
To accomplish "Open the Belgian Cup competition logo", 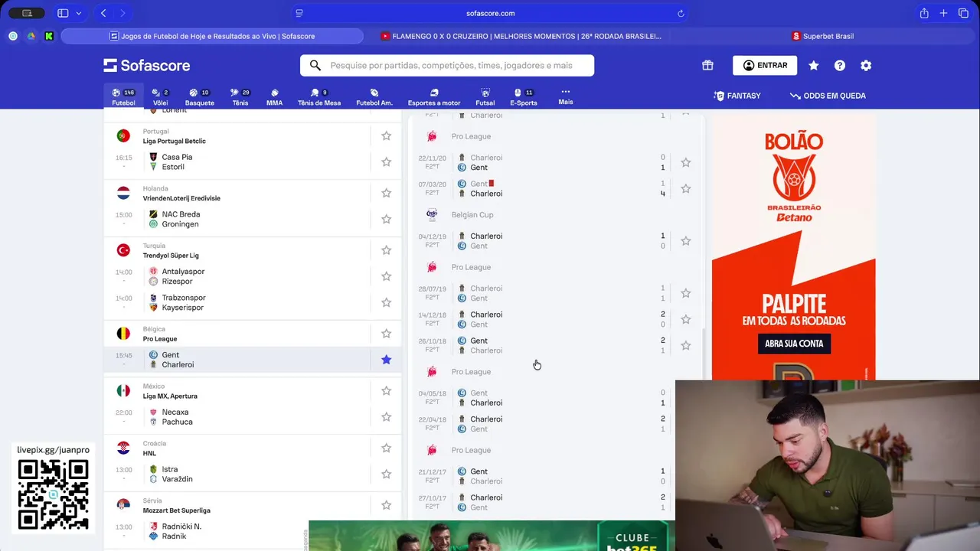I will [432, 215].
